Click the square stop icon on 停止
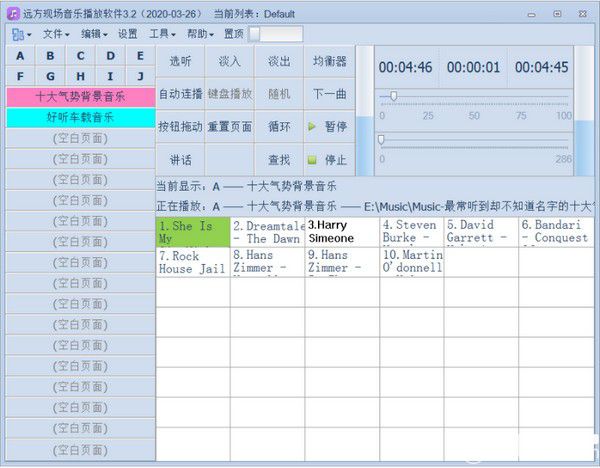This screenshot has width=600, height=468. click(x=312, y=160)
